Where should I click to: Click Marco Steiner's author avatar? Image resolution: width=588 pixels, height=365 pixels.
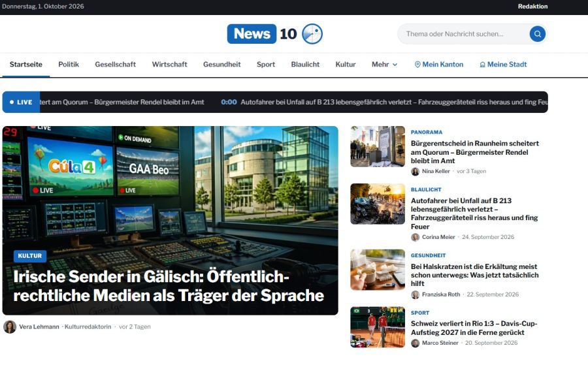pos(415,343)
